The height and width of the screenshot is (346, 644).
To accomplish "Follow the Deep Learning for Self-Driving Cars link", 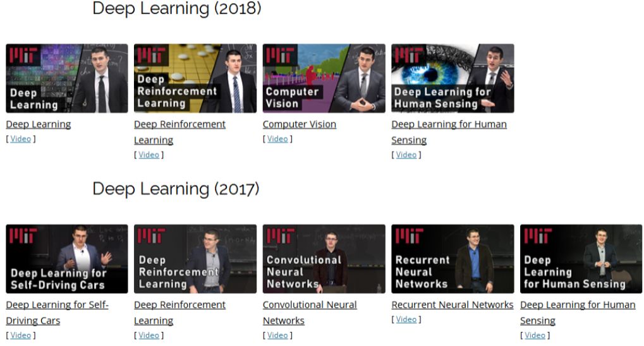I will [57, 313].
